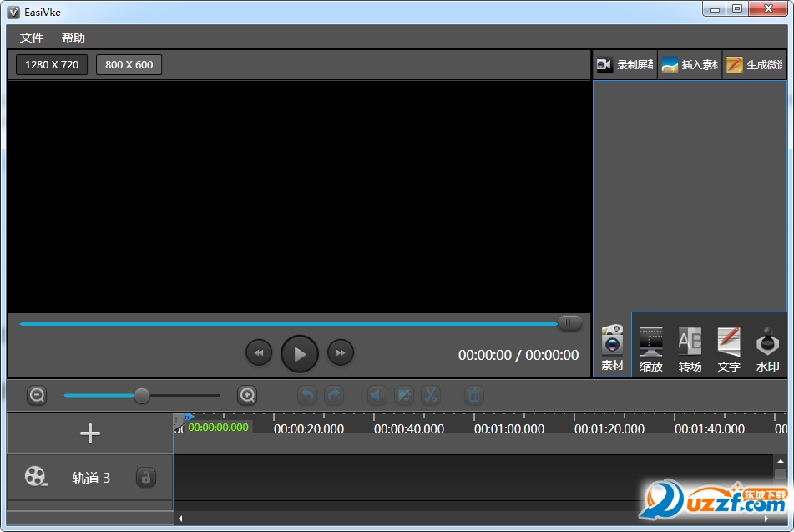Viewport: 794px width, 532px height.
Task: Click the scissors cut icon
Action: [431, 395]
